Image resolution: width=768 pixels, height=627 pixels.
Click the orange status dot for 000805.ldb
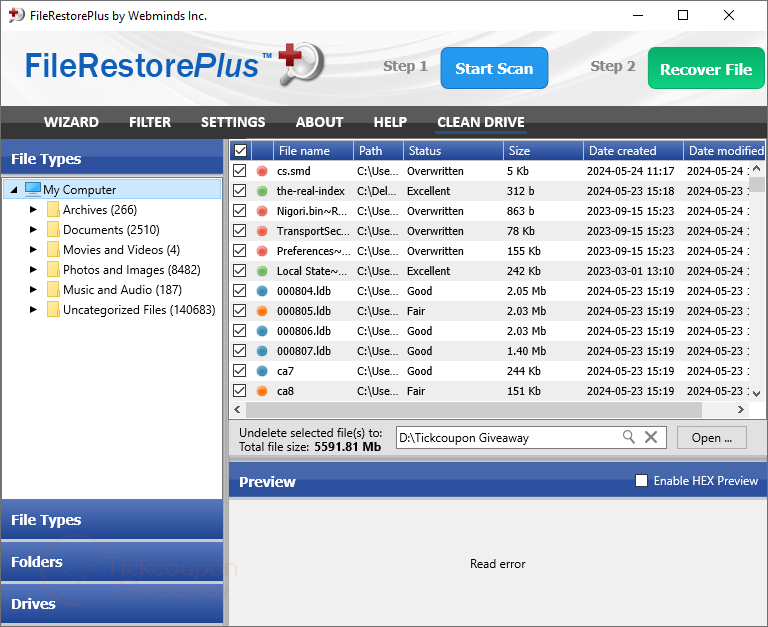coord(262,311)
